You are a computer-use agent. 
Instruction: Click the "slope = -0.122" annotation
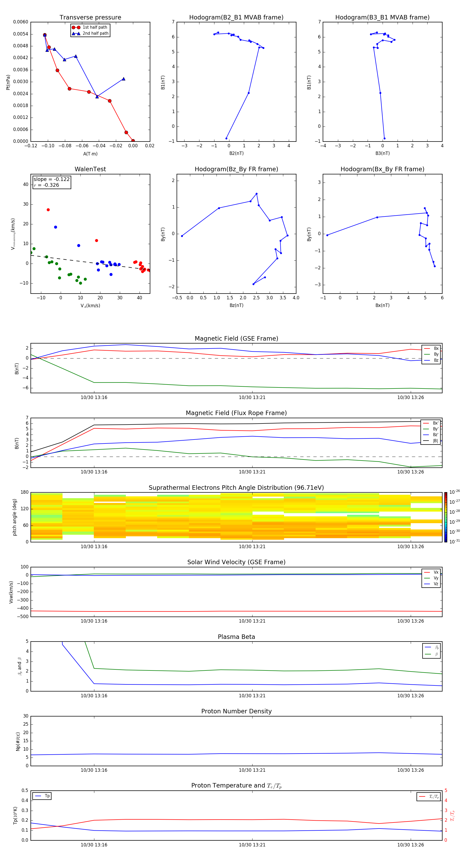52,179
